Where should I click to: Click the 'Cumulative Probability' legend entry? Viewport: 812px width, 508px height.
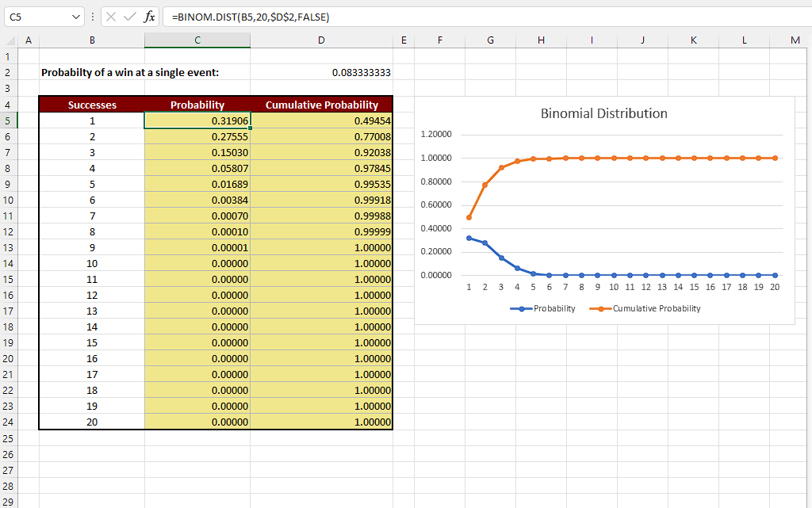pyautogui.click(x=645, y=308)
